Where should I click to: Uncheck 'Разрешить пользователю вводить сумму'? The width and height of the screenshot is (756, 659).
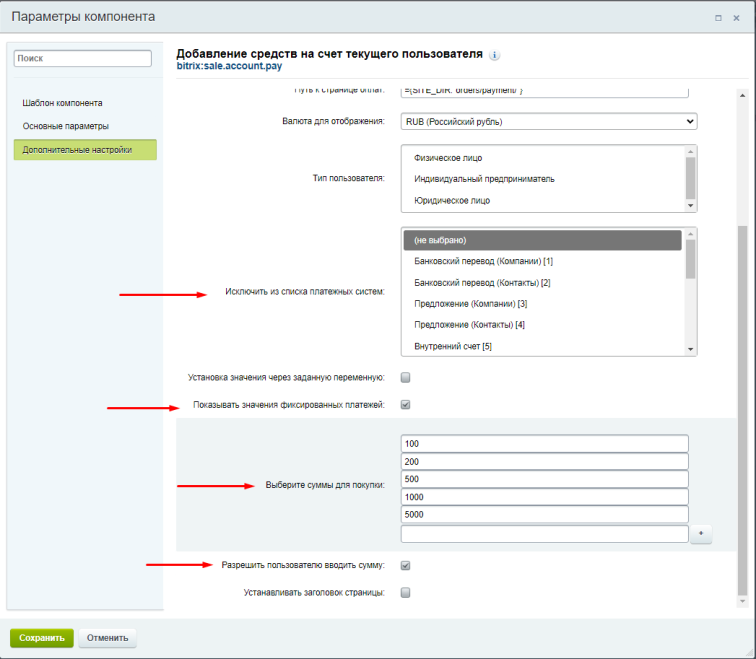(x=405, y=565)
